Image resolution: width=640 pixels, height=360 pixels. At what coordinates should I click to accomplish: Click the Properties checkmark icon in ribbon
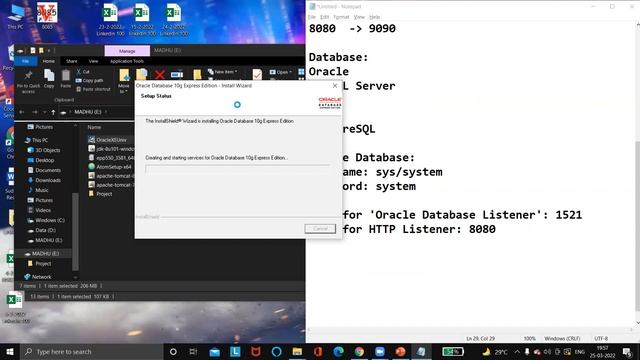(x=257, y=74)
